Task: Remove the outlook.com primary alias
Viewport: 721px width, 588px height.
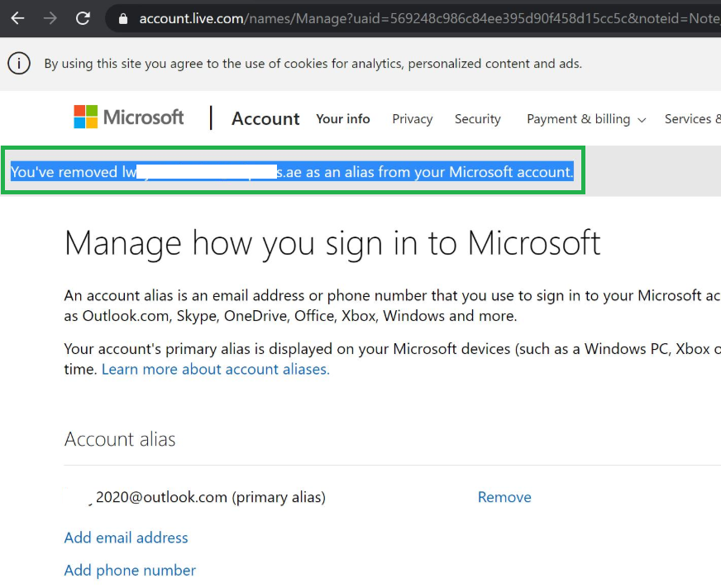Action: [x=504, y=497]
